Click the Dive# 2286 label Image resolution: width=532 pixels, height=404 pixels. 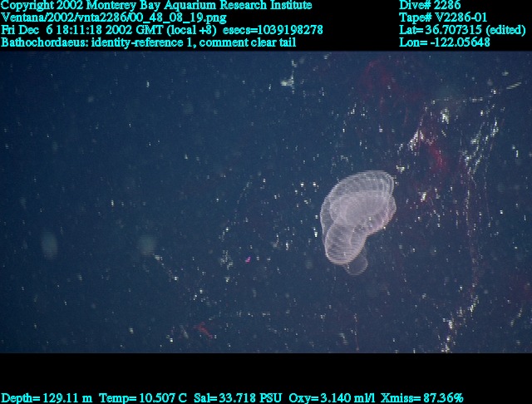point(430,6)
